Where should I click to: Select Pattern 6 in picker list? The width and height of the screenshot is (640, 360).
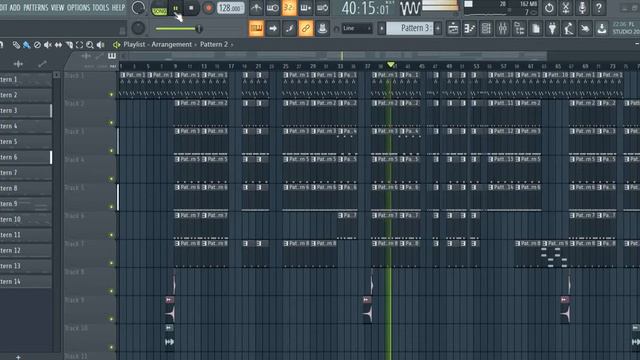[25, 157]
